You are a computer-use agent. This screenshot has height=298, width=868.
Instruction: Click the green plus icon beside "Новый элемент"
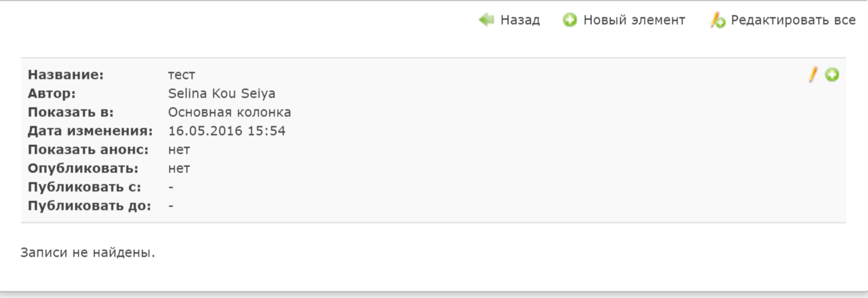(570, 20)
